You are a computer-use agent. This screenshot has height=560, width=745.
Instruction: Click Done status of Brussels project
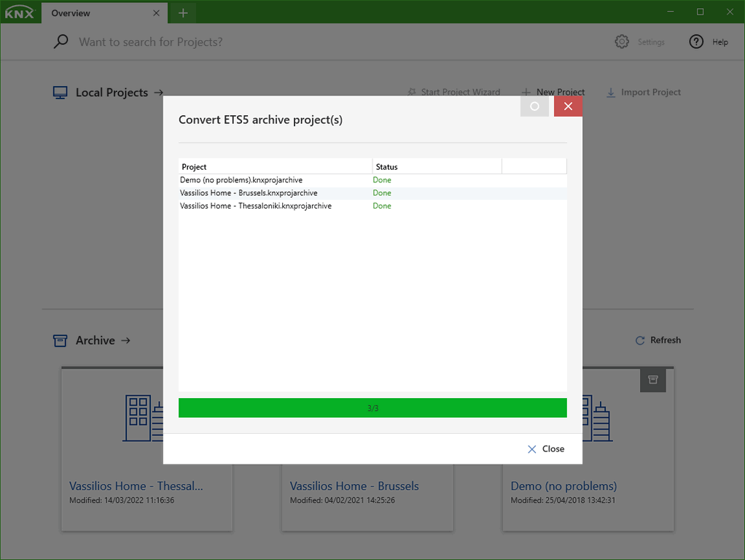point(382,193)
